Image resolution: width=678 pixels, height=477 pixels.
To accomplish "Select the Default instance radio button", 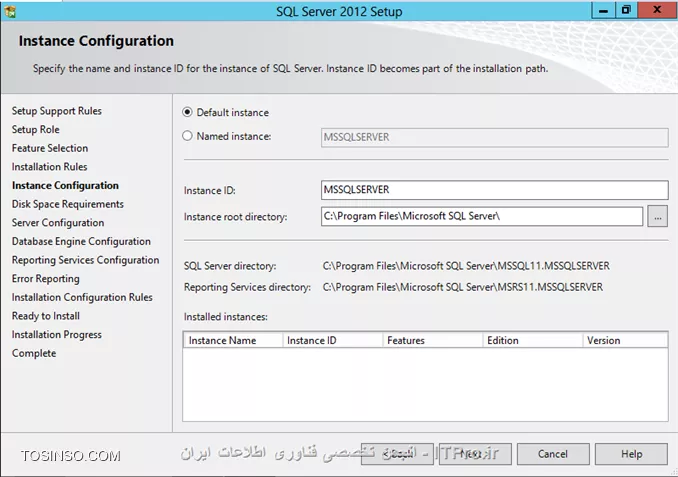I will [x=187, y=112].
